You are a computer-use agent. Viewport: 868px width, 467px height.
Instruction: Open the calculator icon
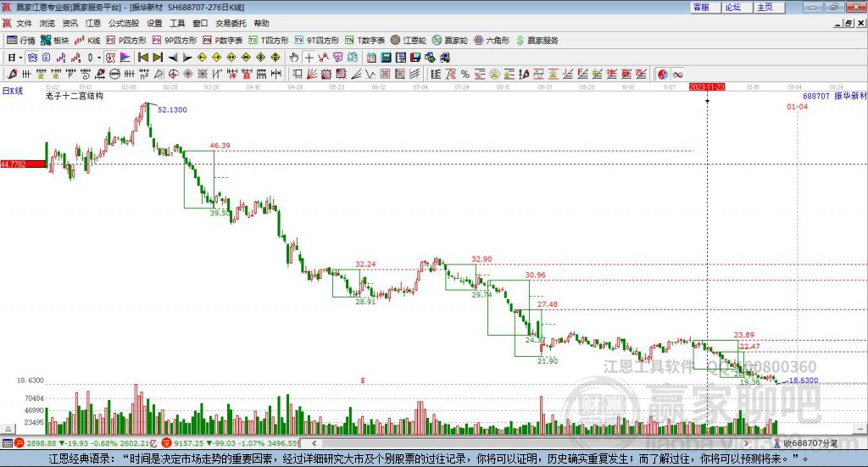pyautogui.click(x=387, y=58)
